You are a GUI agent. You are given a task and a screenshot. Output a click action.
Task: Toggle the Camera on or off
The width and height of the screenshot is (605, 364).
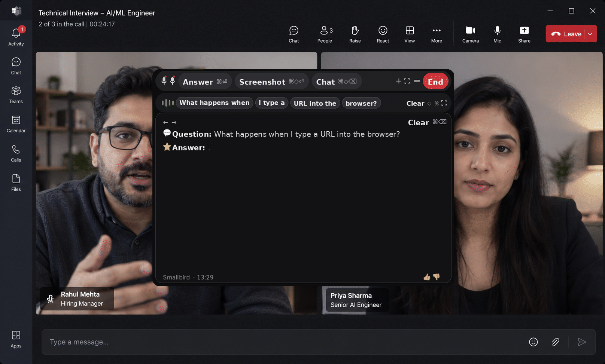point(471,34)
